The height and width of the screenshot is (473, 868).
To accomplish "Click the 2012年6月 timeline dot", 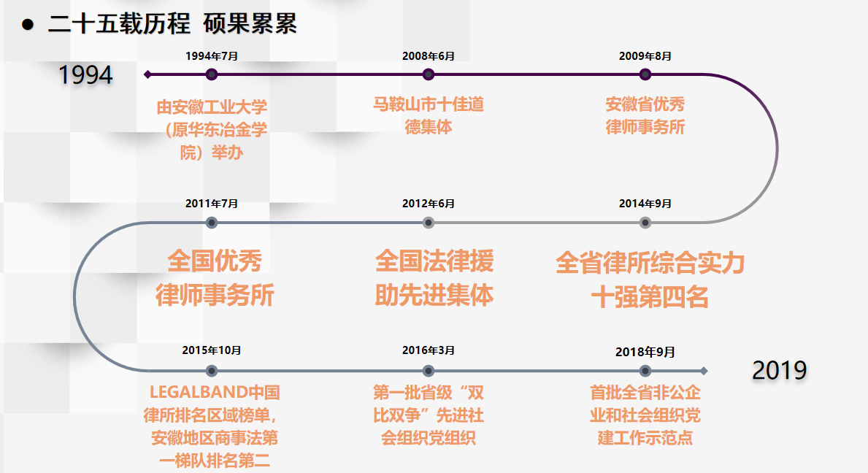I will 428,223.
